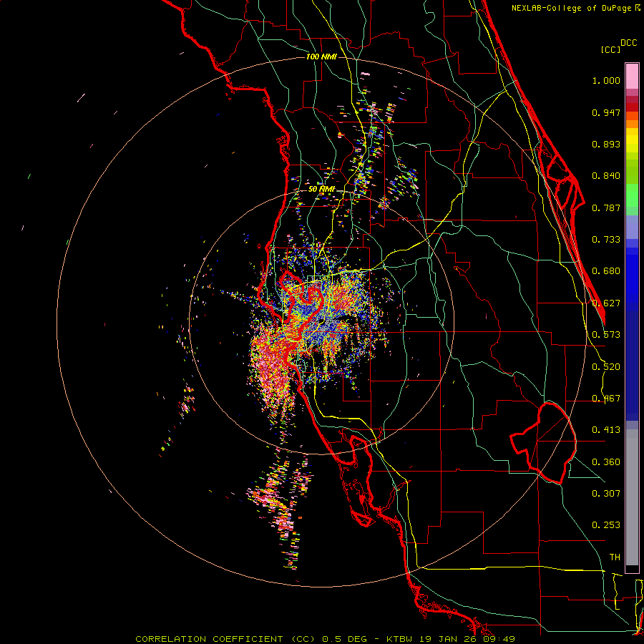Screen dimensions: 644x644
Task: Click the 1.000 legend value
Action: 606,80
